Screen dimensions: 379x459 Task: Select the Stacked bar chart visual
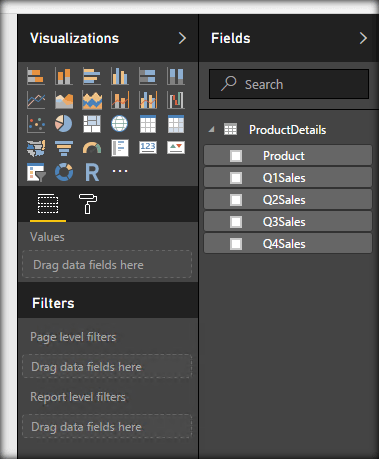point(36,76)
